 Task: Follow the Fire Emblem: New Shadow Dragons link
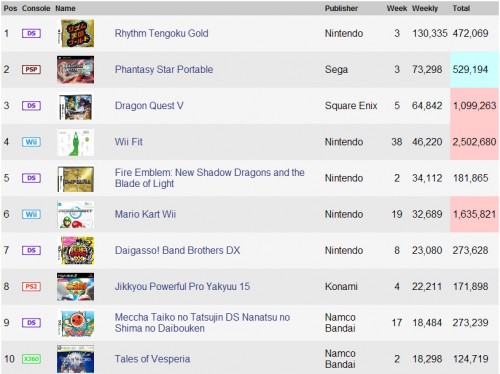[x=210, y=178]
